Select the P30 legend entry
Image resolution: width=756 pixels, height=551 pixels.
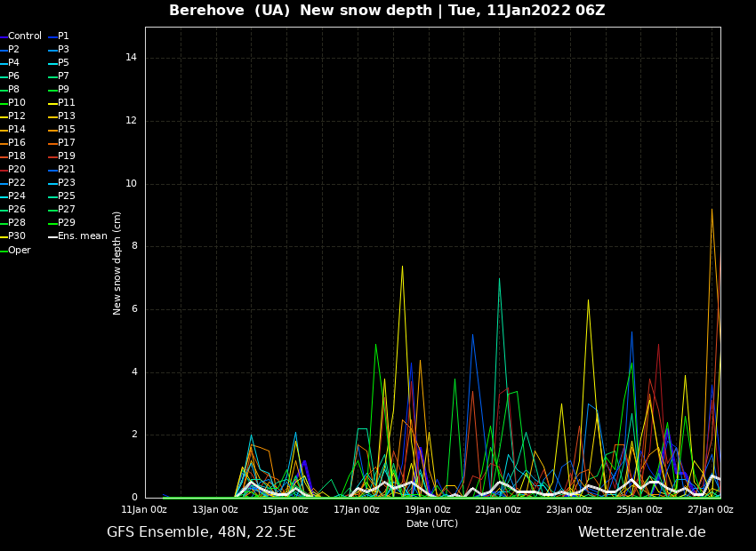click(17, 236)
